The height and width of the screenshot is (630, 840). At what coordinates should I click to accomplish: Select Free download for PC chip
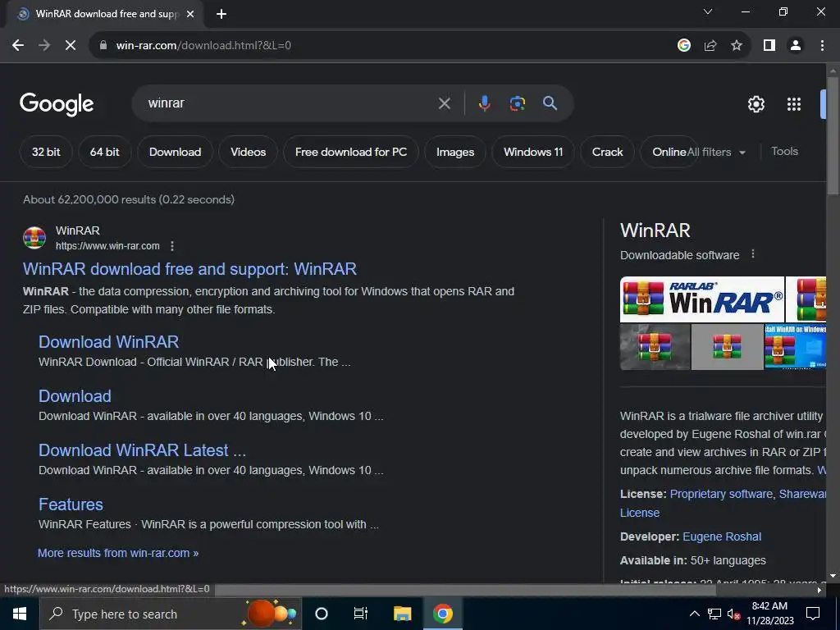(351, 152)
